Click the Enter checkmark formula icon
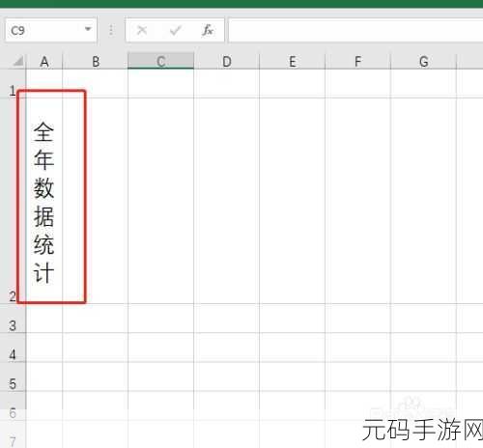483x448 pixels. click(176, 31)
